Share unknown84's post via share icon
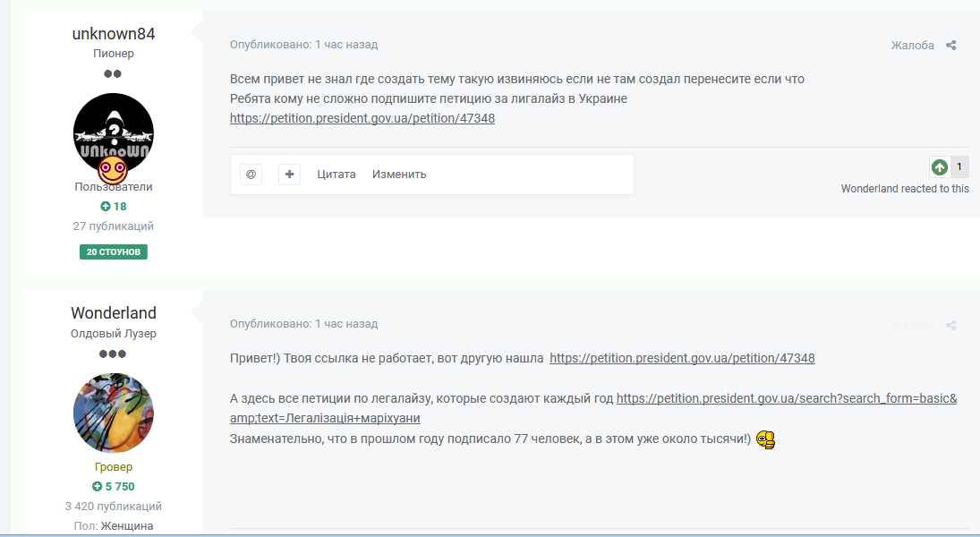Screen dimensions: 980x537 [950, 45]
